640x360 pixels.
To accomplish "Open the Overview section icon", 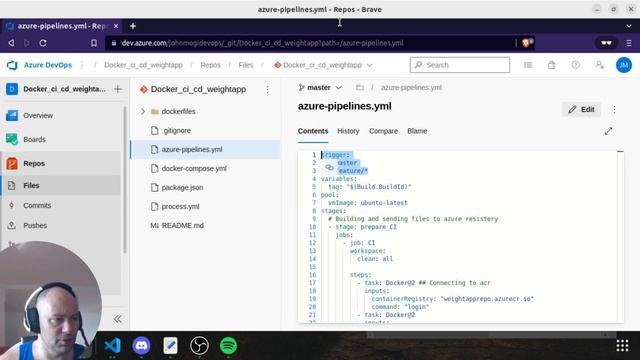I will pyautogui.click(x=12, y=116).
